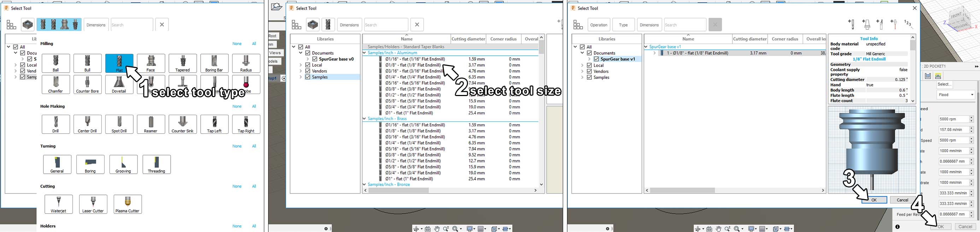The image size is (980, 232).
Task: Open the Operation filter in right dialog
Action: (x=599, y=25)
